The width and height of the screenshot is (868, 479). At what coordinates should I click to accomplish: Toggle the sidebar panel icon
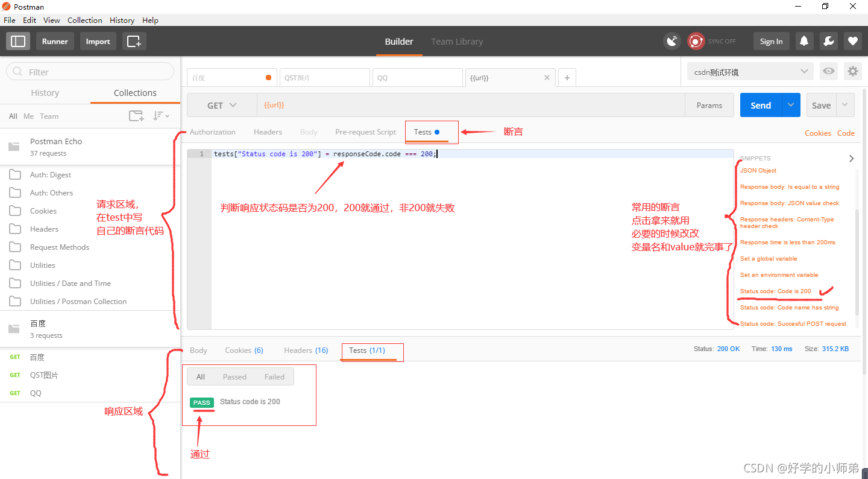click(18, 41)
